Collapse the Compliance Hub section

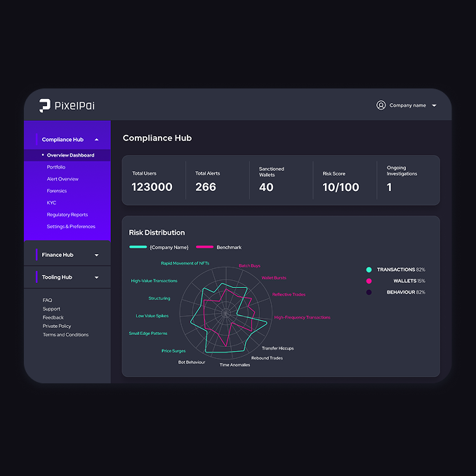tap(97, 140)
